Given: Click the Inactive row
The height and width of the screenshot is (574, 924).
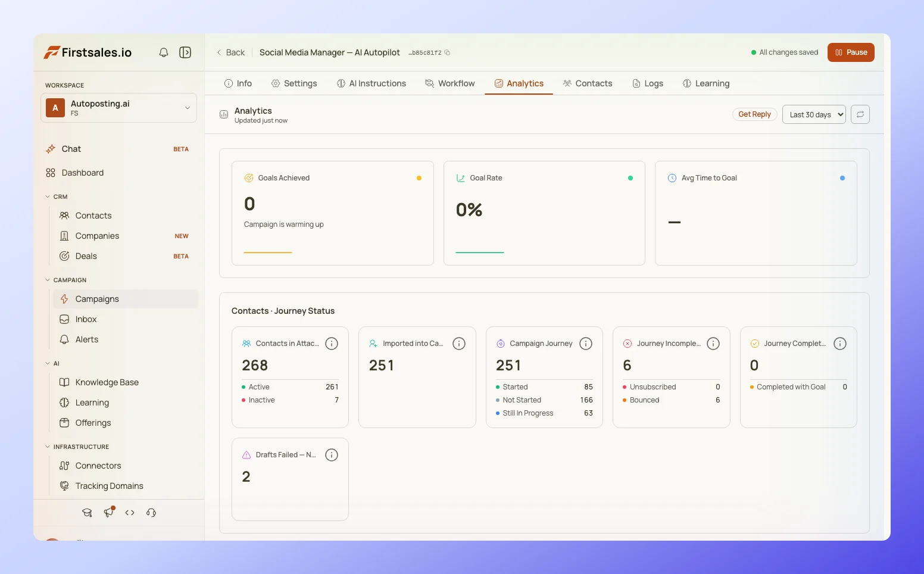Looking at the screenshot, I should 290,400.
